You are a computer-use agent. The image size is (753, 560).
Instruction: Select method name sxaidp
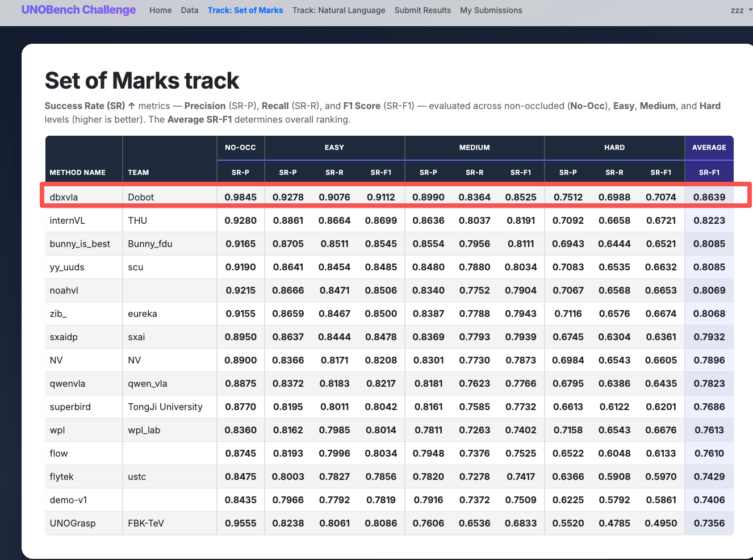click(64, 337)
